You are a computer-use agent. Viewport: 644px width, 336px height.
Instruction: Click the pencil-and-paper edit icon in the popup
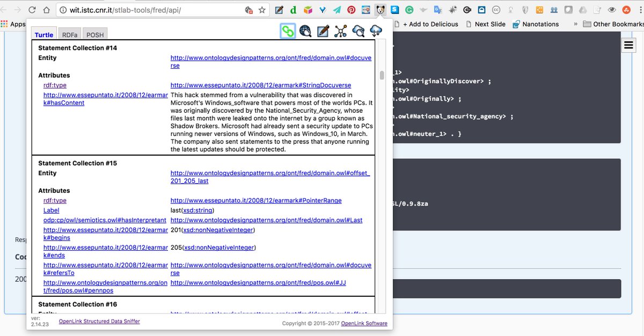click(x=323, y=31)
